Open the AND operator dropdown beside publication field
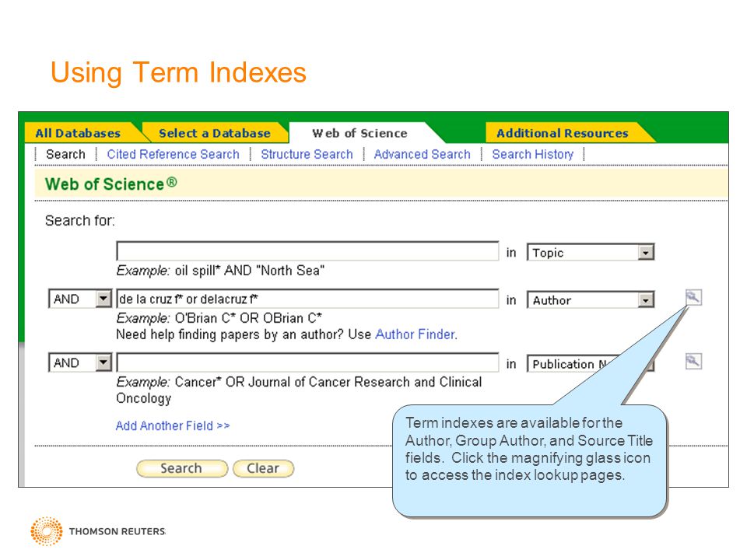 coord(80,363)
